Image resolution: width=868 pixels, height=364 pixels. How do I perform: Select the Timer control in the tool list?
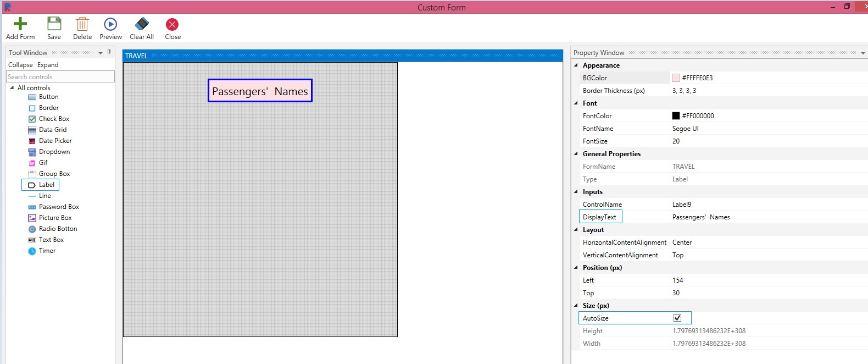(x=47, y=251)
